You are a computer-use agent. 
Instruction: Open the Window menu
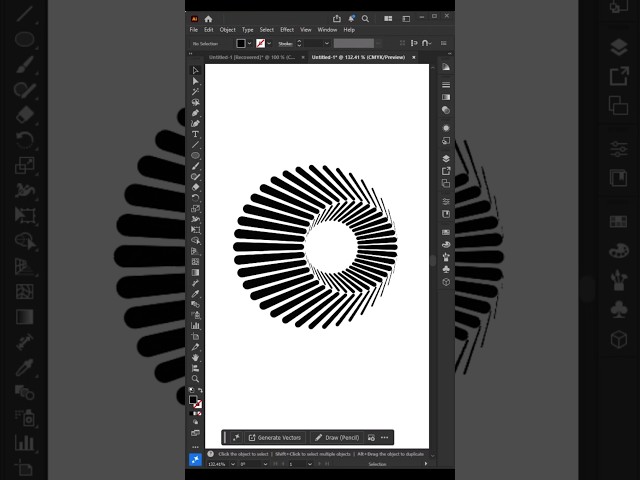click(x=327, y=30)
